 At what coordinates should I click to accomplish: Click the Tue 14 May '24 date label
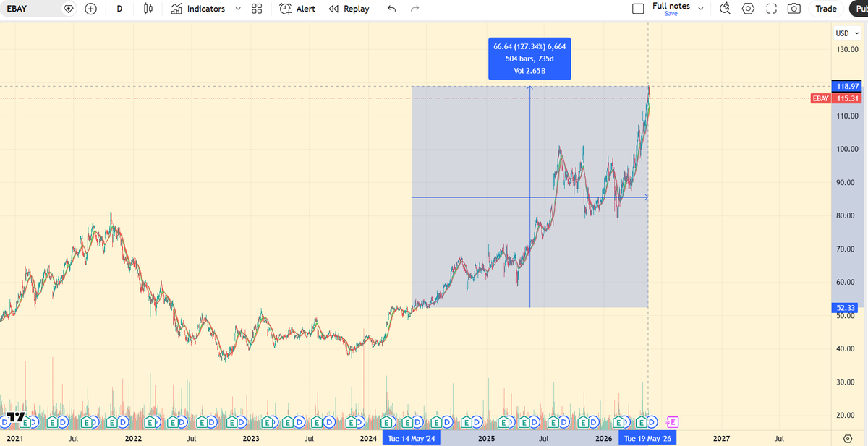tap(411, 438)
